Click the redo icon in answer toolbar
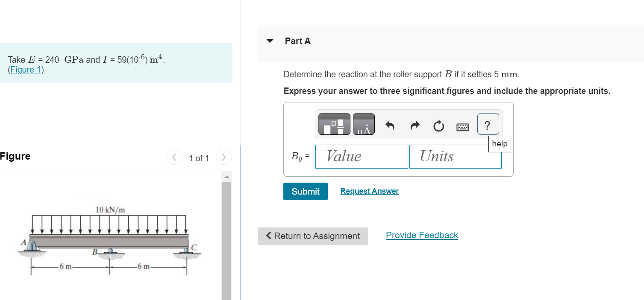The image size is (644, 300). (x=414, y=125)
